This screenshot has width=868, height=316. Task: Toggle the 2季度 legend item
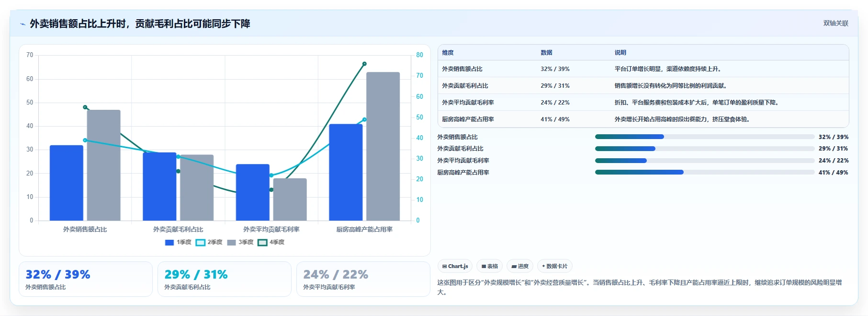click(x=209, y=242)
